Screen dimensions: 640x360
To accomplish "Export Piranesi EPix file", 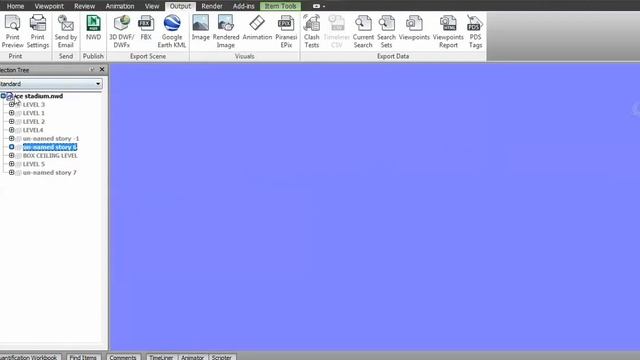I will tap(286, 31).
